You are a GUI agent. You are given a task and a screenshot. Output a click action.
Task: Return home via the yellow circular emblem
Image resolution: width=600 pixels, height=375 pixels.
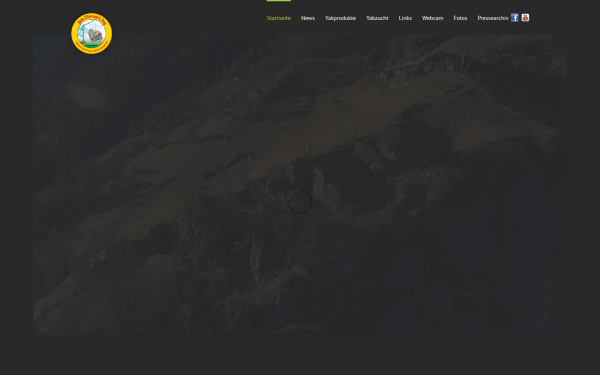point(91,33)
